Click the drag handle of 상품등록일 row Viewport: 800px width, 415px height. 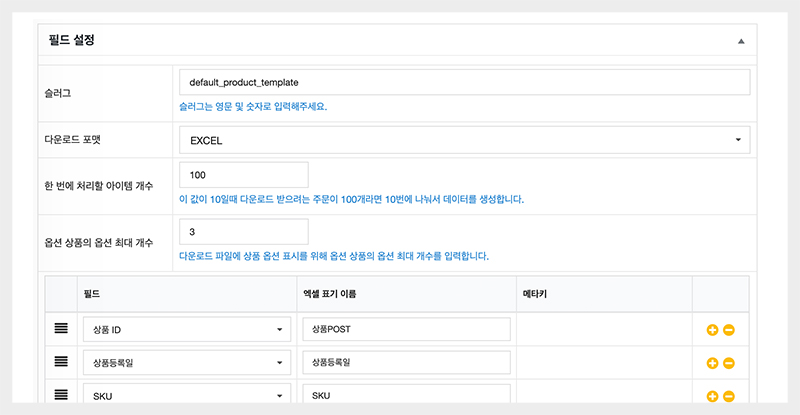[61, 362]
